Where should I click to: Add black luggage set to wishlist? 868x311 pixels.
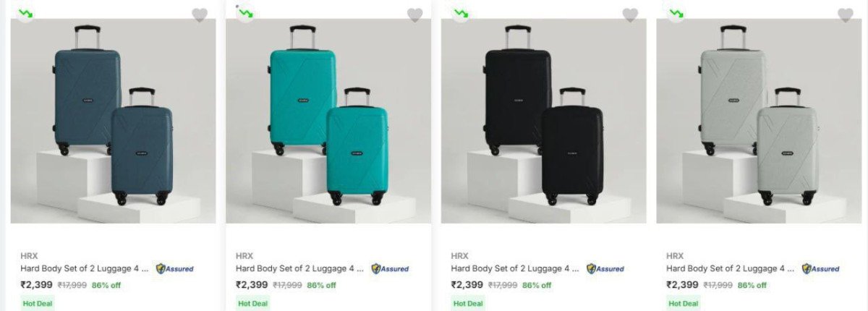(x=631, y=15)
